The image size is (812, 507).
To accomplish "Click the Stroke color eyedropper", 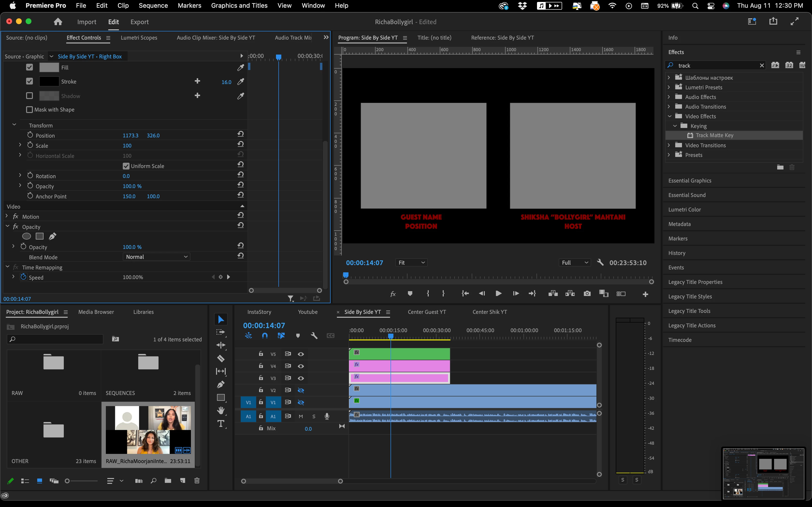I will (241, 82).
